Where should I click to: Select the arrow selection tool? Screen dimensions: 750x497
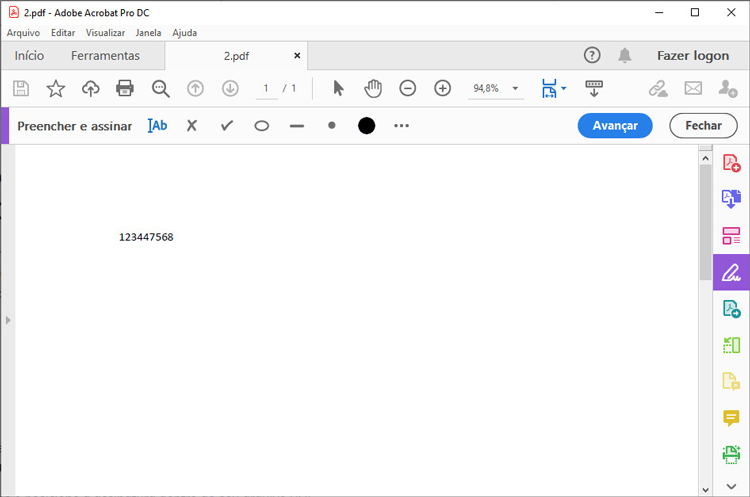[x=338, y=88]
